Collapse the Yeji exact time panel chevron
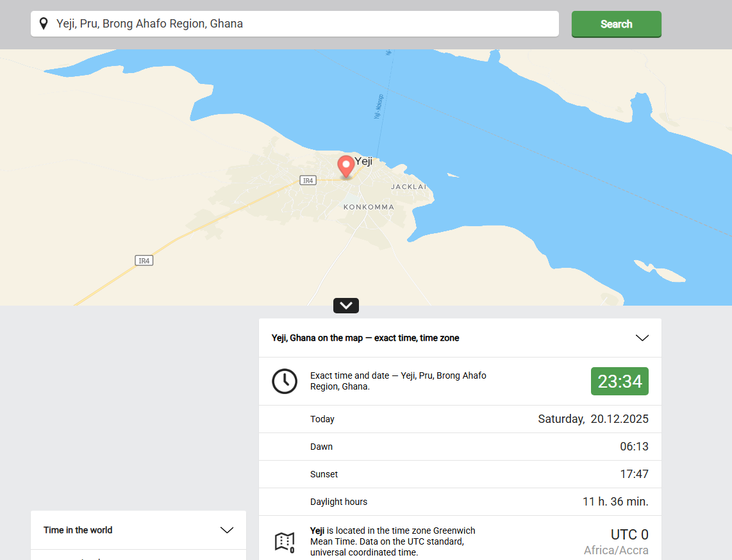732x560 pixels. 642,338
